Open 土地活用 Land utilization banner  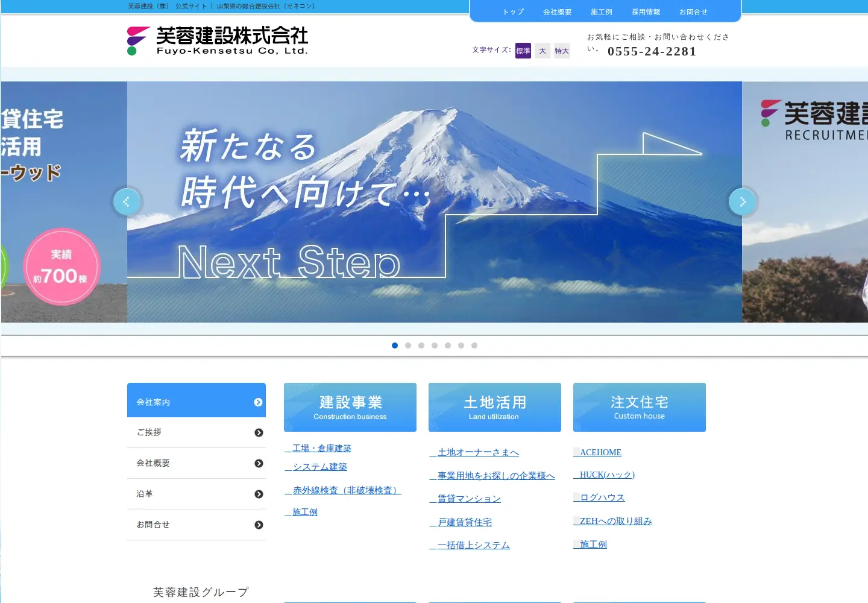495,407
